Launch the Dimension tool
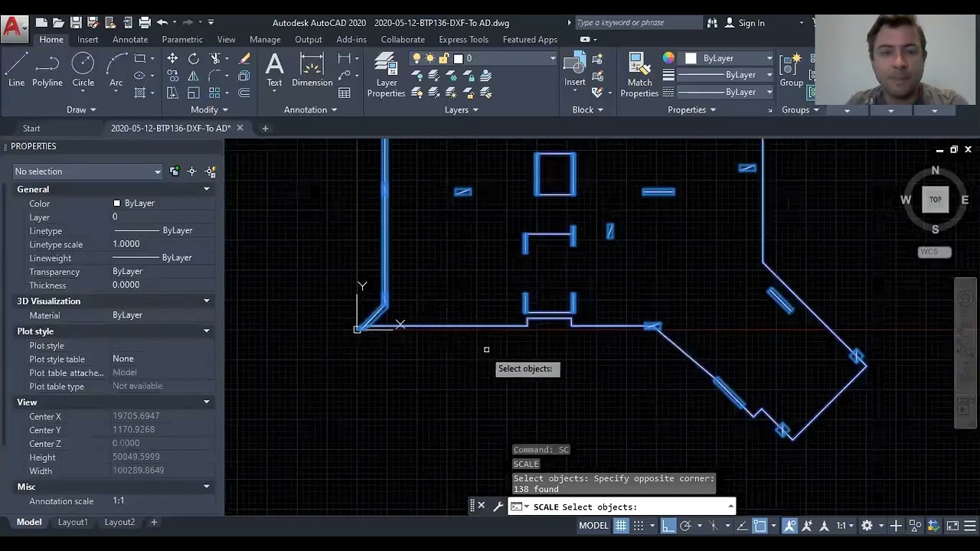 [x=312, y=70]
